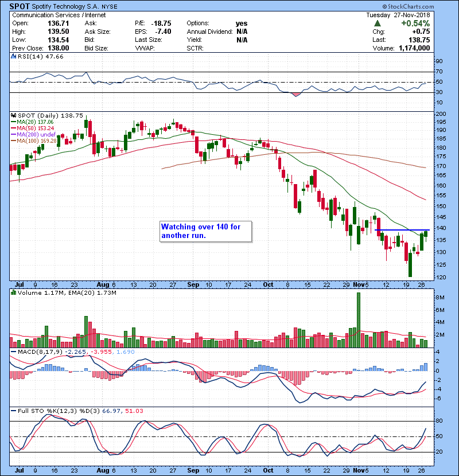Click the High value 139.50

point(59,32)
